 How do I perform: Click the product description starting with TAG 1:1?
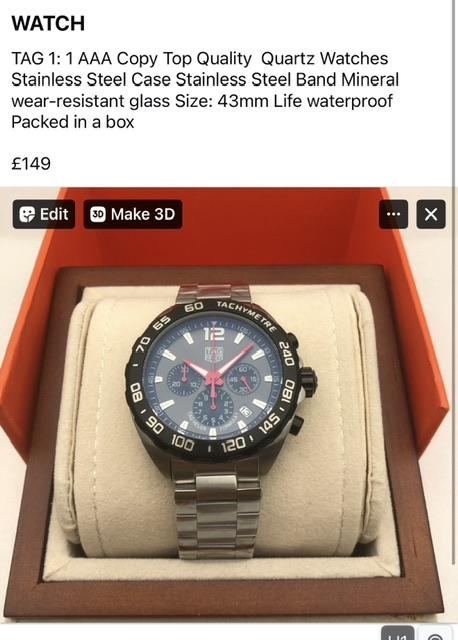205,90
